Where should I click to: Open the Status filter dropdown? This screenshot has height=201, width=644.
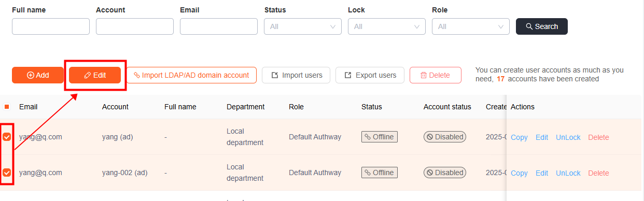[x=303, y=26]
